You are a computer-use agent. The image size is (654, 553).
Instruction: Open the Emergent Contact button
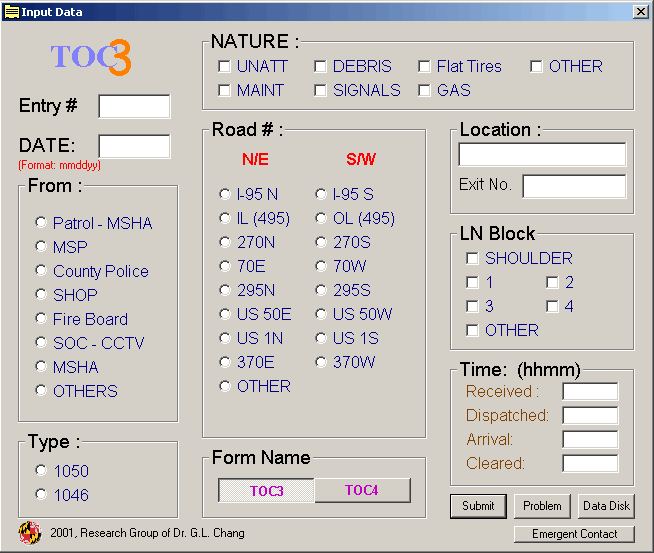[x=574, y=534]
